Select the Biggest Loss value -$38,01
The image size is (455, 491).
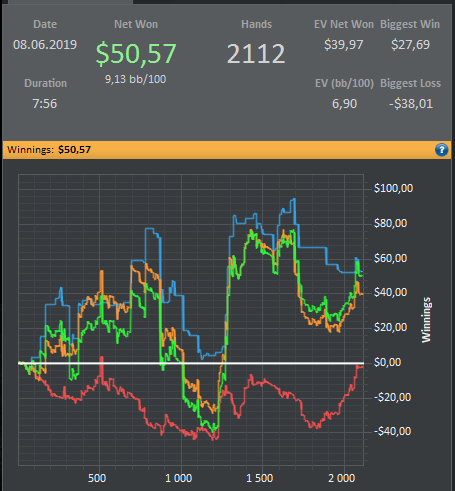(x=411, y=104)
